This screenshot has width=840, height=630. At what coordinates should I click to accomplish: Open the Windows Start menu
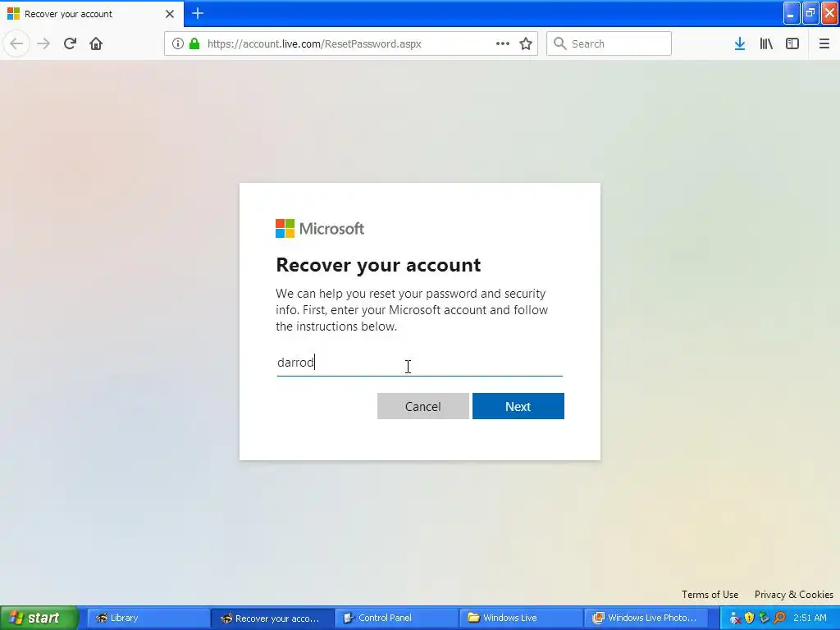[39, 618]
